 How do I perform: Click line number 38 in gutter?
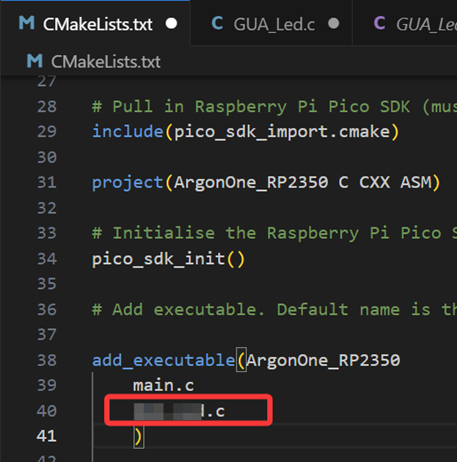(x=47, y=360)
